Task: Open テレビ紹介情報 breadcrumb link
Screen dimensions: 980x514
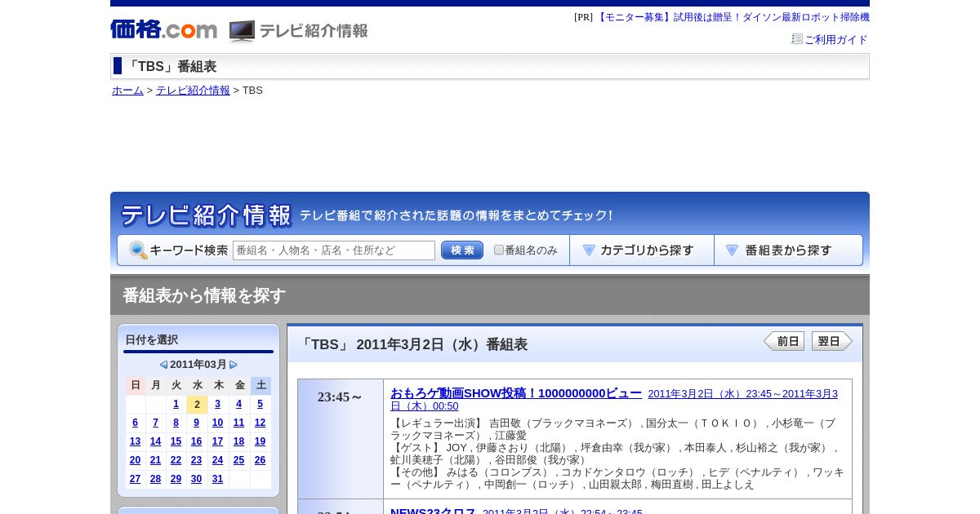Action: (193, 91)
